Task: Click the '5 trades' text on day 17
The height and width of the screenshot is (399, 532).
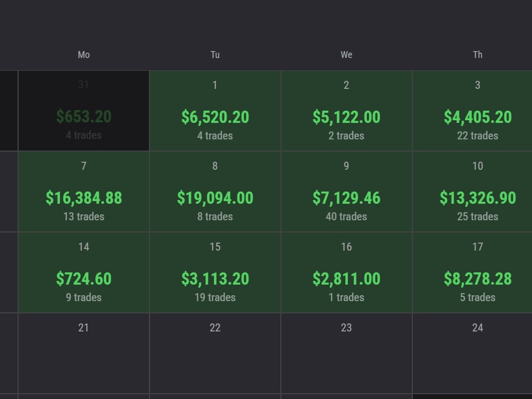Action: point(478,297)
